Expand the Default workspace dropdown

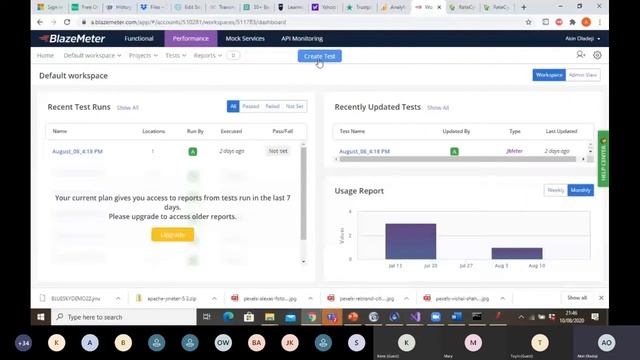pos(92,55)
